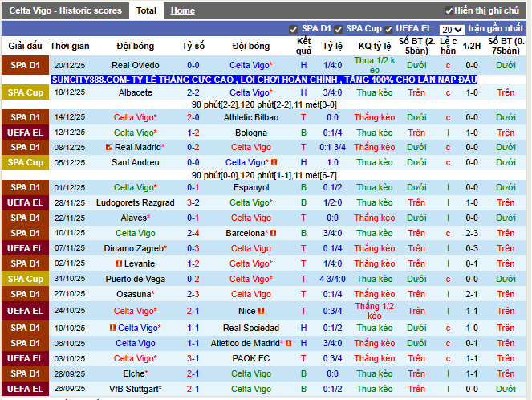The image size is (532, 400).
Task: Open Real Oviedo team link
Action: (136, 65)
